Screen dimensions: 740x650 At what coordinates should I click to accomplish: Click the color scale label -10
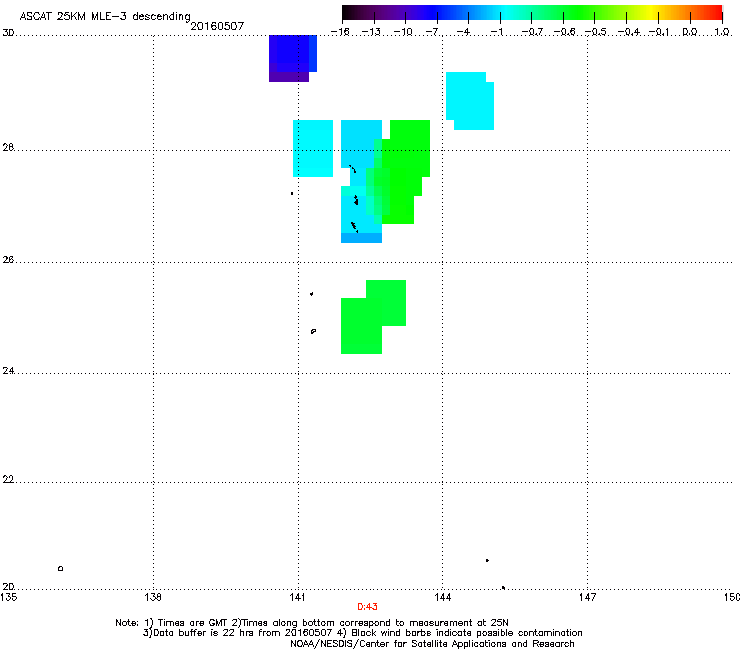(403, 32)
